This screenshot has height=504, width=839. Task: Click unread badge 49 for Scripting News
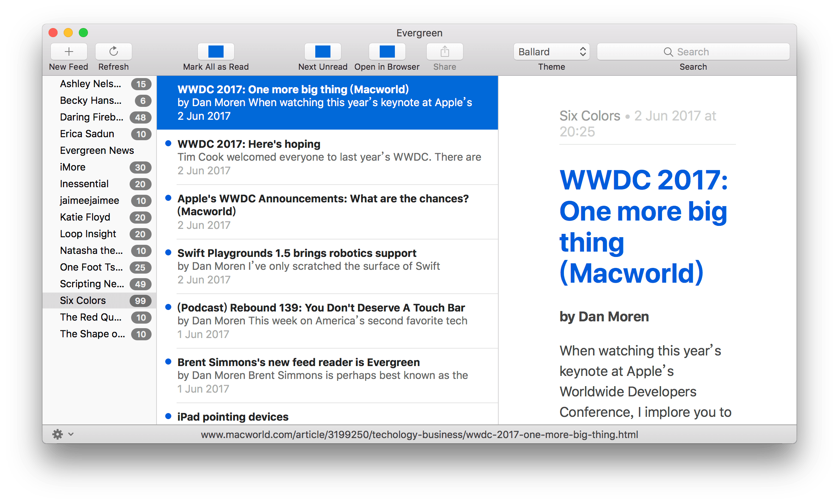pyautogui.click(x=141, y=284)
